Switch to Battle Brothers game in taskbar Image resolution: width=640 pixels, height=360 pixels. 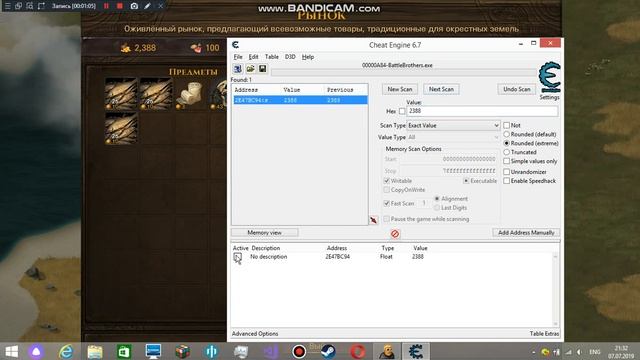[387, 351]
